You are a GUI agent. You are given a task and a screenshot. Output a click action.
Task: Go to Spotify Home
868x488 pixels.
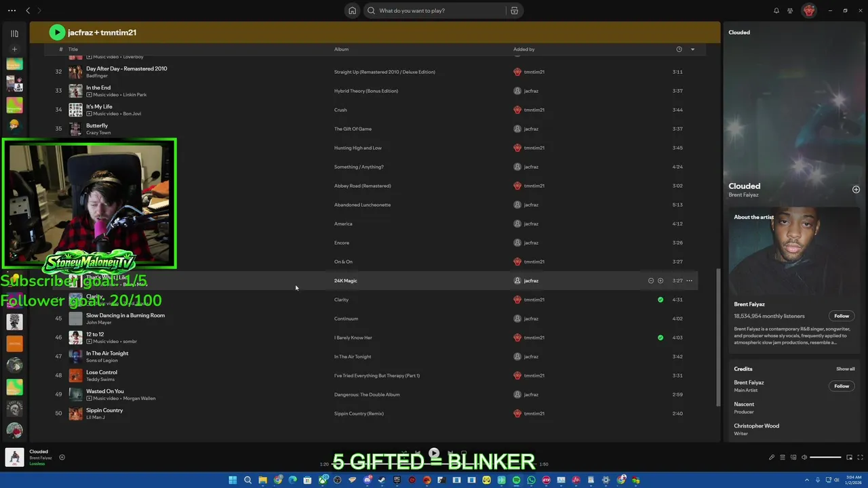tap(352, 11)
